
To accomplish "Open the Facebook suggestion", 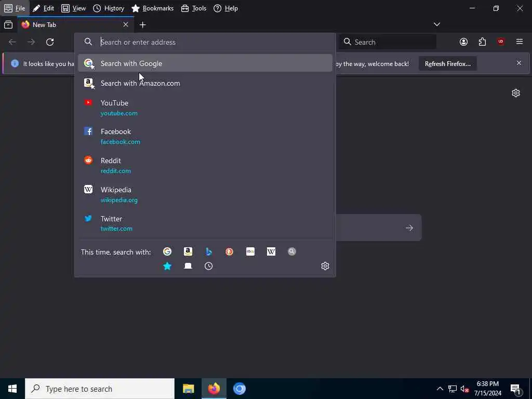I will click(205, 137).
